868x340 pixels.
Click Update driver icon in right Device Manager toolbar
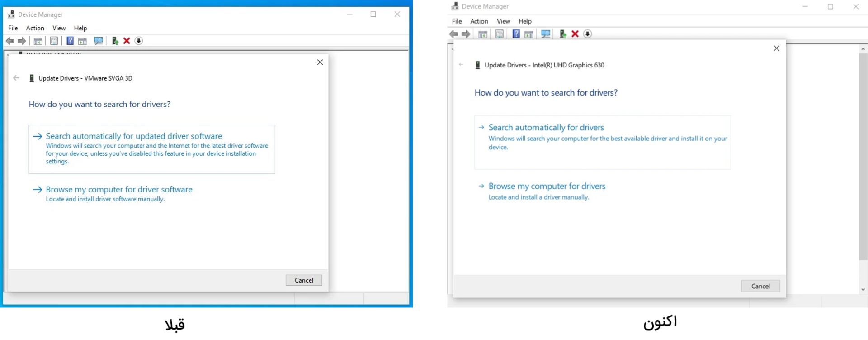coord(563,34)
